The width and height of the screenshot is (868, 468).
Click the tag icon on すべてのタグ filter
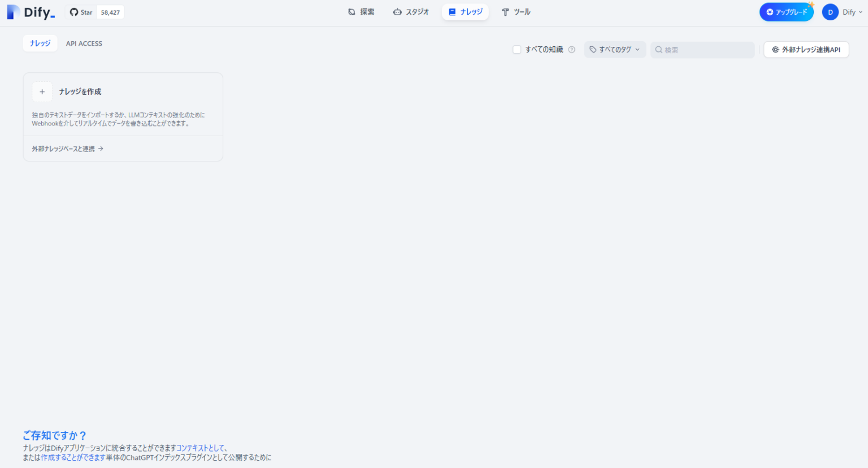[592, 50]
